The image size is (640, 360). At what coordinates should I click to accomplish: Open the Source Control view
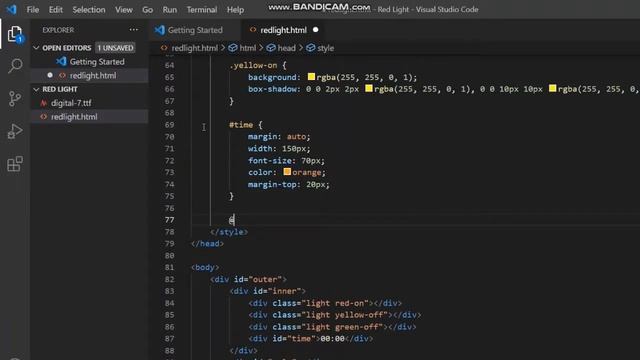(15, 98)
